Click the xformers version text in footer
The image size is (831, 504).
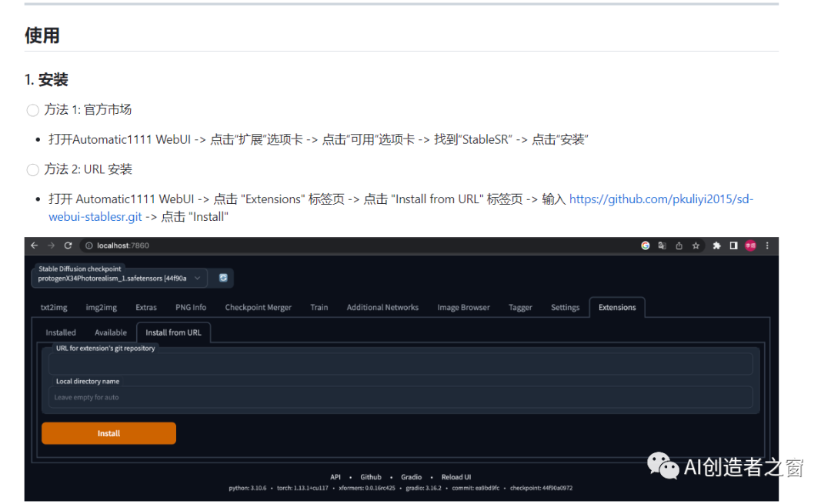(x=367, y=488)
